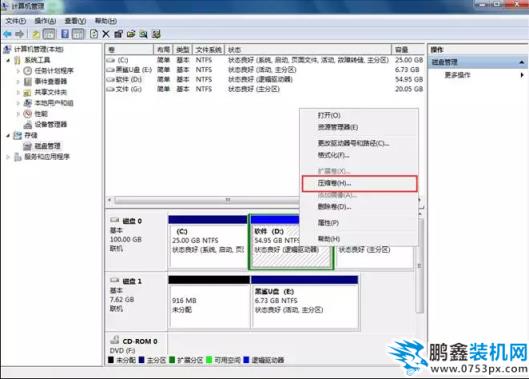Choose Delete Volume from context menu

point(335,207)
